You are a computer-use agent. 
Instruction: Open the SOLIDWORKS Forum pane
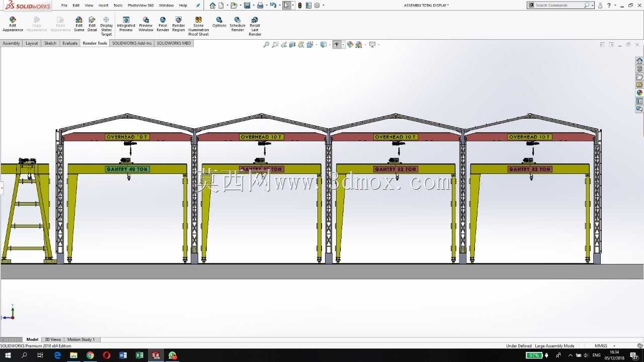[x=639, y=109]
